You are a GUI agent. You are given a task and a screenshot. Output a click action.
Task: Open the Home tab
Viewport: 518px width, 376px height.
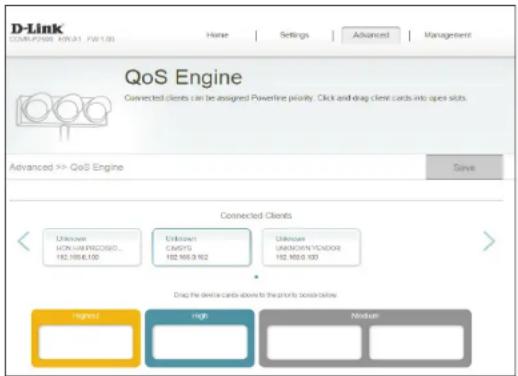point(217,35)
